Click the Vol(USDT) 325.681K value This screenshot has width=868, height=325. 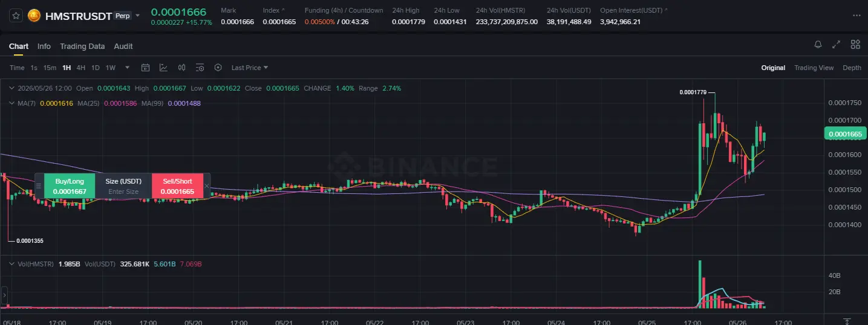pos(135,265)
